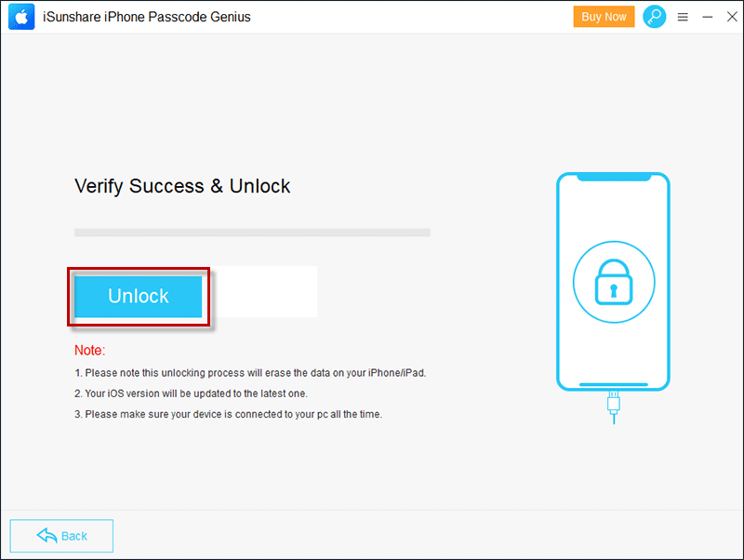
Task: Click the note about iOS version update
Action: point(191,393)
